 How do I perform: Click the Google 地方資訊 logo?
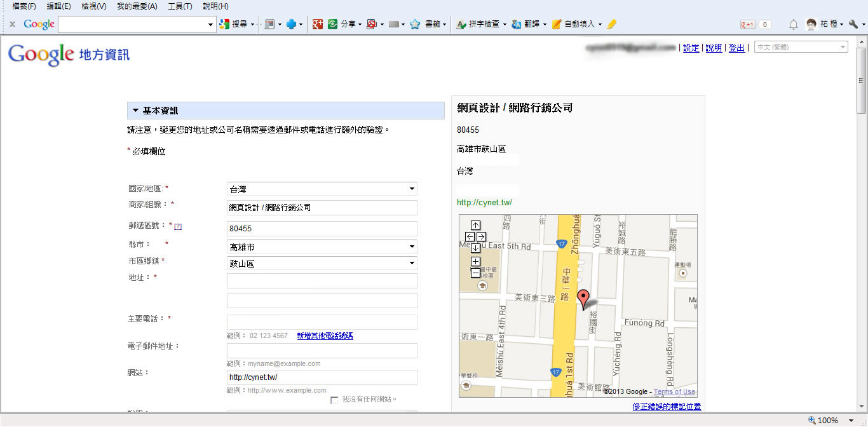(69, 55)
